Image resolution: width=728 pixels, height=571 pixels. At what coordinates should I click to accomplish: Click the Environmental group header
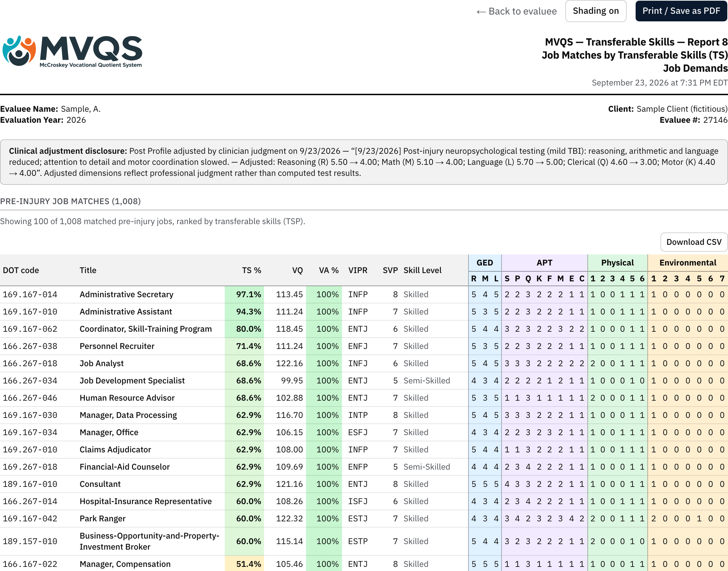click(x=688, y=263)
